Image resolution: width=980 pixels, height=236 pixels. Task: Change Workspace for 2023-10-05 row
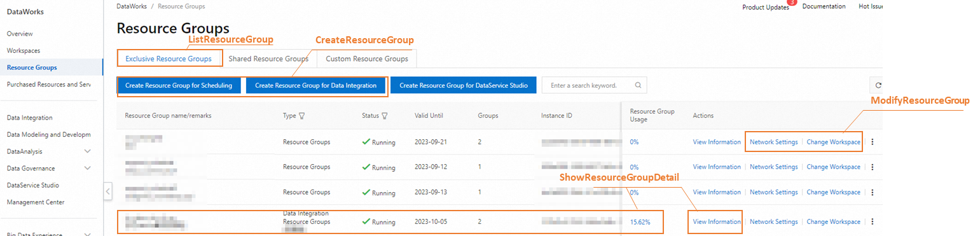pyautogui.click(x=833, y=221)
